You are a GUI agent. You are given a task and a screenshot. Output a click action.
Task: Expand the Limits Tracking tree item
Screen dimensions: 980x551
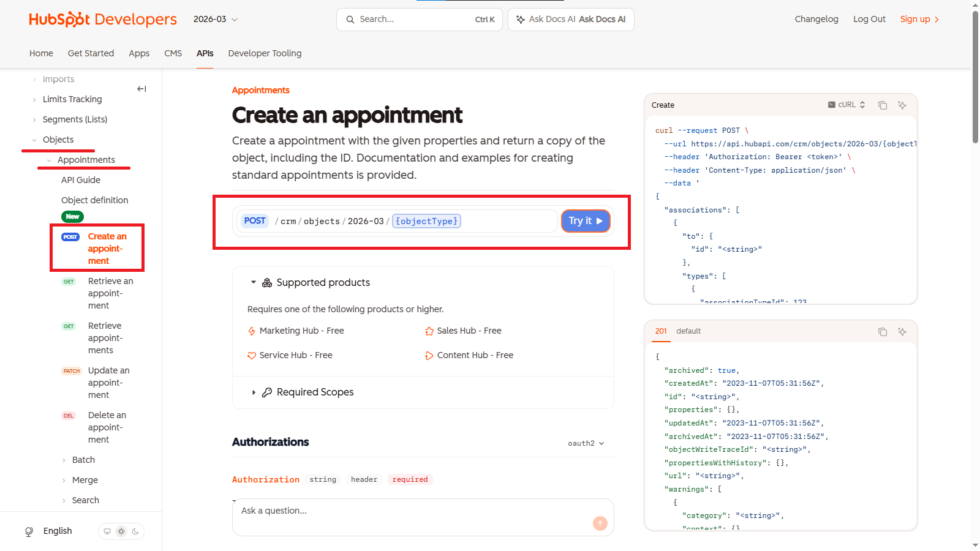pyautogui.click(x=34, y=99)
